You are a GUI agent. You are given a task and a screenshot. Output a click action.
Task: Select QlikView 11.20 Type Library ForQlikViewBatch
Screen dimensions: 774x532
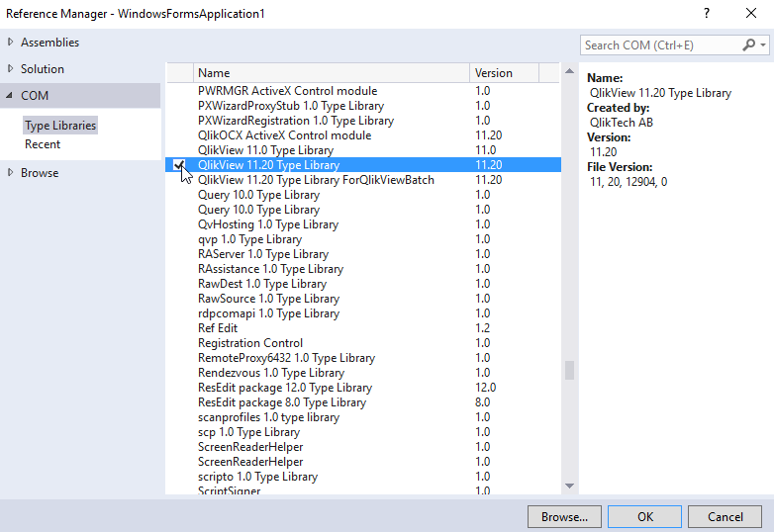[363, 180]
